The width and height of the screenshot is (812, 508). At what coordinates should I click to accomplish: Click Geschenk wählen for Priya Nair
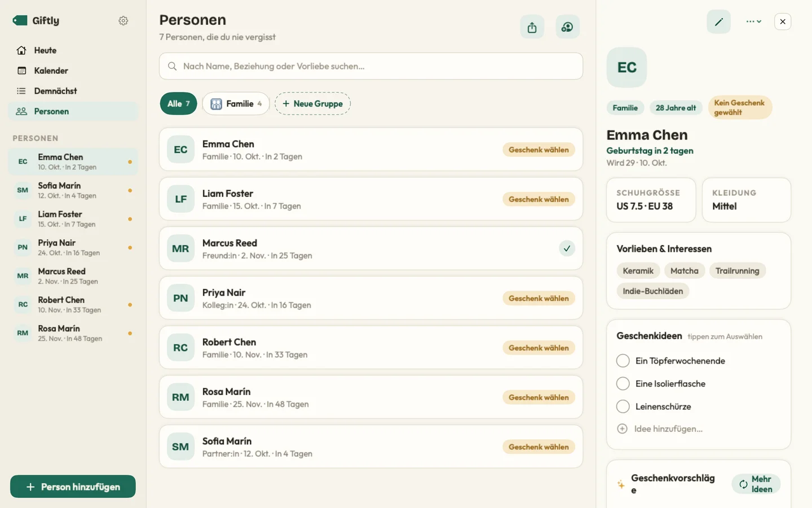tap(539, 298)
